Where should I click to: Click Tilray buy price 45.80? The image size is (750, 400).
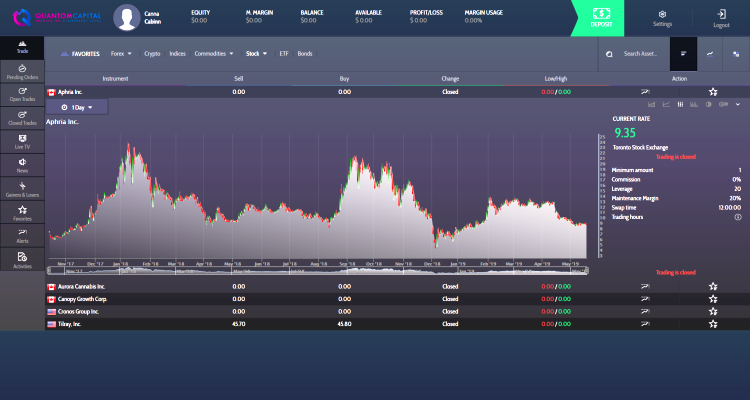[344, 324]
